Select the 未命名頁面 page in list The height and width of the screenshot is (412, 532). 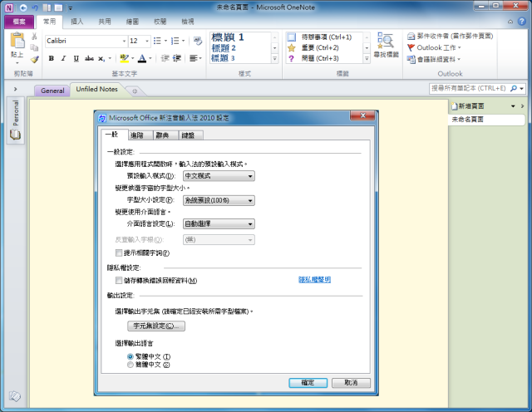[486, 120]
